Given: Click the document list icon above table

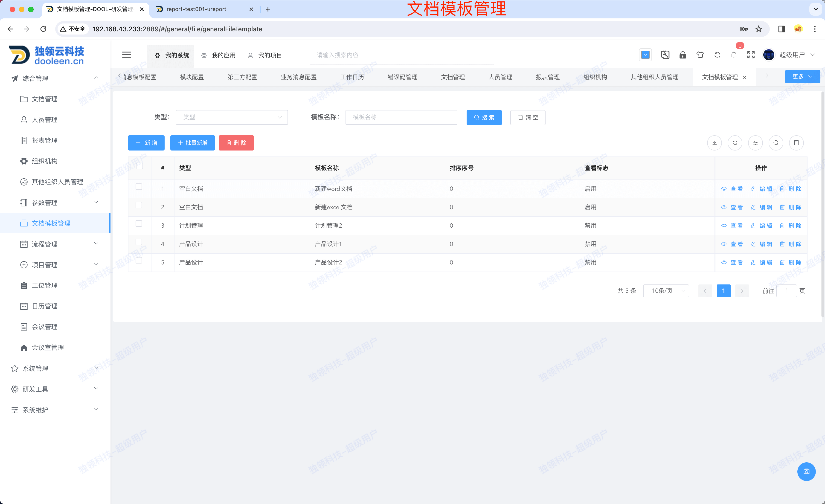Looking at the screenshot, I should [796, 143].
